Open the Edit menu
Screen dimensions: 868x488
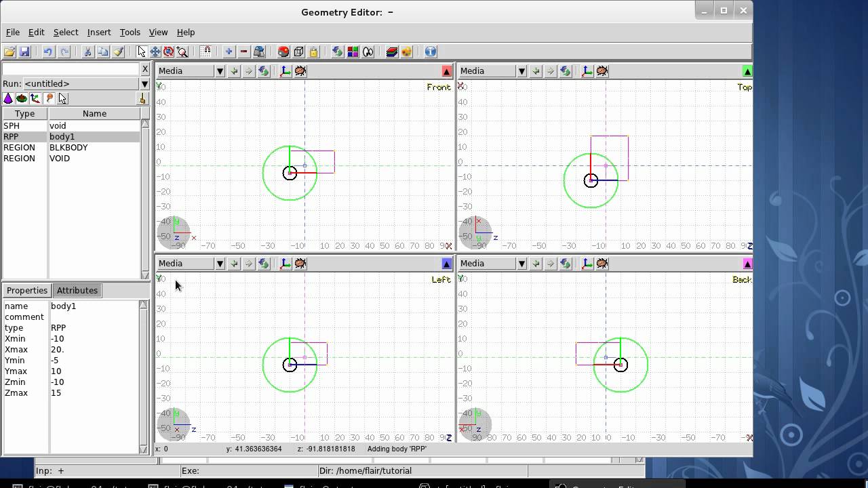pos(37,32)
